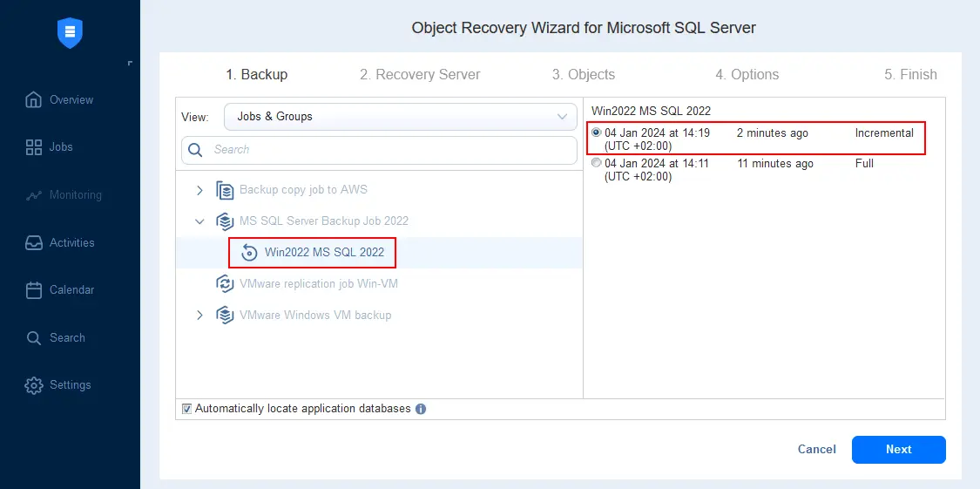Screen dimensions: 980x489
Task: Go to step 5. Finish
Action: (x=910, y=74)
